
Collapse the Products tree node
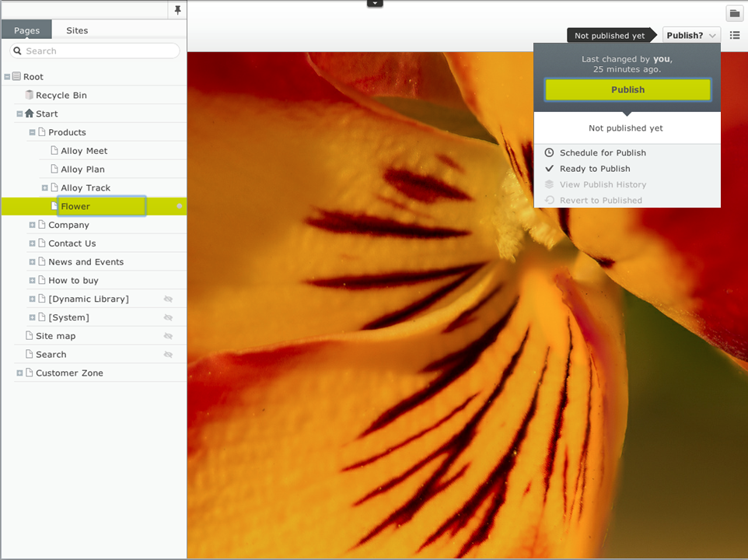pyautogui.click(x=32, y=133)
